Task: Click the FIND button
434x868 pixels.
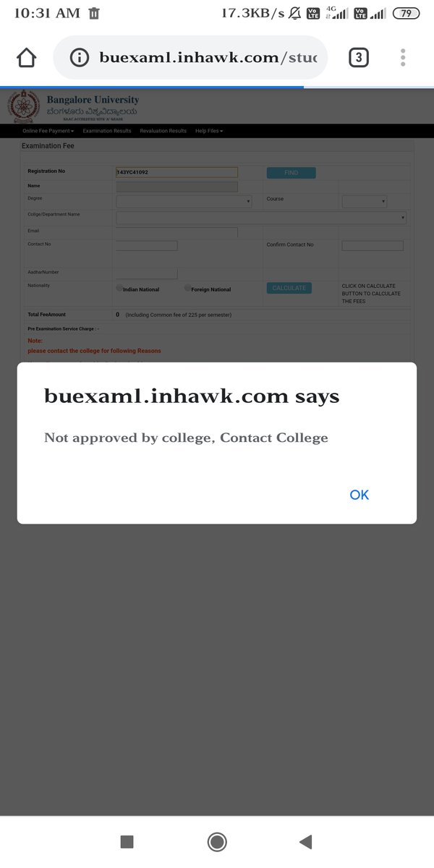Action: [291, 173]
